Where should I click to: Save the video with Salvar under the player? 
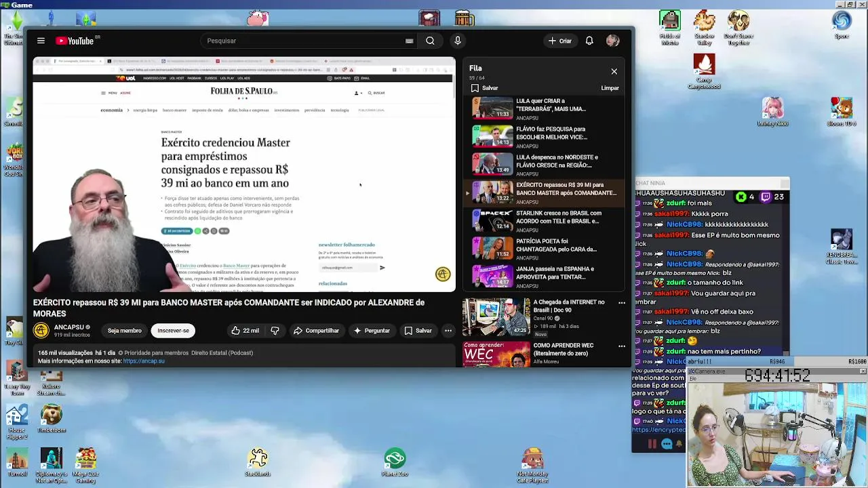pos(418,331)
